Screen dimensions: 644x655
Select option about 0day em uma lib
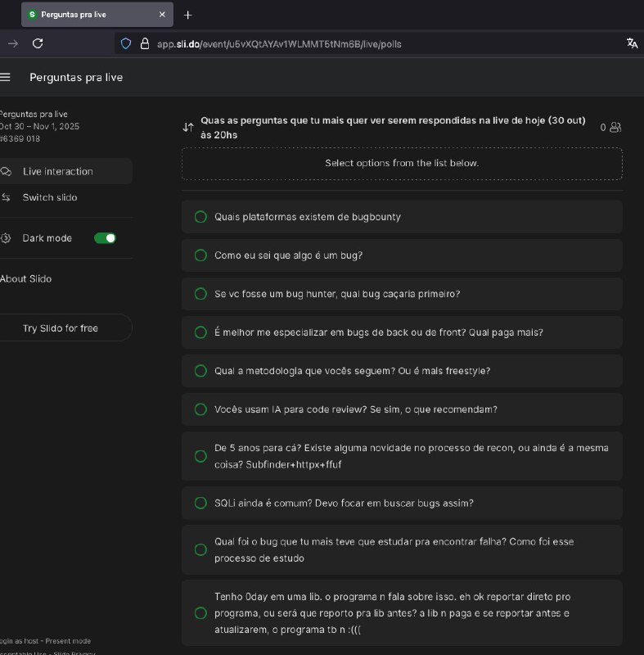402,612
